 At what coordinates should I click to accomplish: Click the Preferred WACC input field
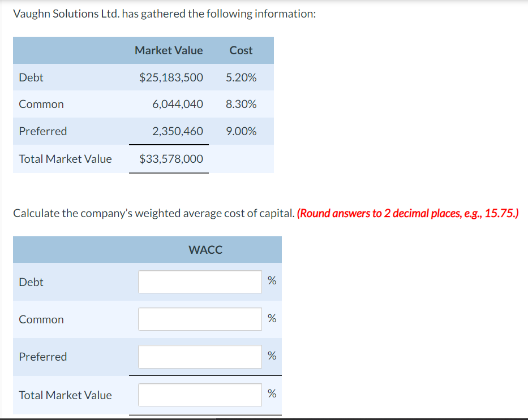(199, 356)
